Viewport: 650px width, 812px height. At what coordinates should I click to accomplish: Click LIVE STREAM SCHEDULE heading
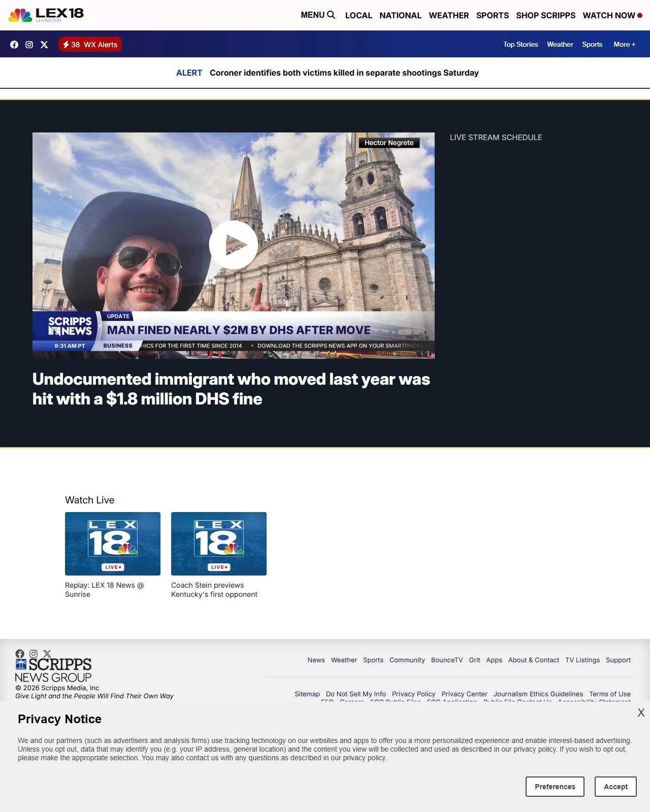496,138
